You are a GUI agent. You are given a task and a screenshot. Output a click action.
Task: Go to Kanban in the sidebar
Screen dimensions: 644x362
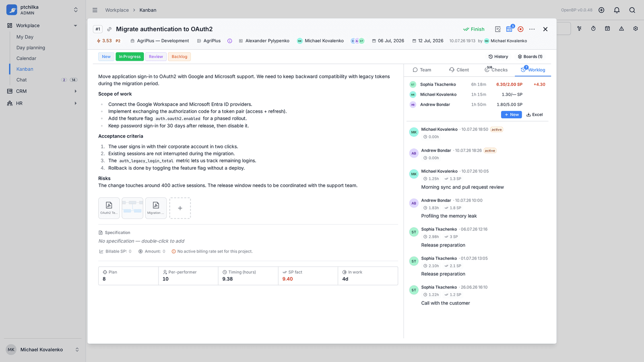click(25, 69)
